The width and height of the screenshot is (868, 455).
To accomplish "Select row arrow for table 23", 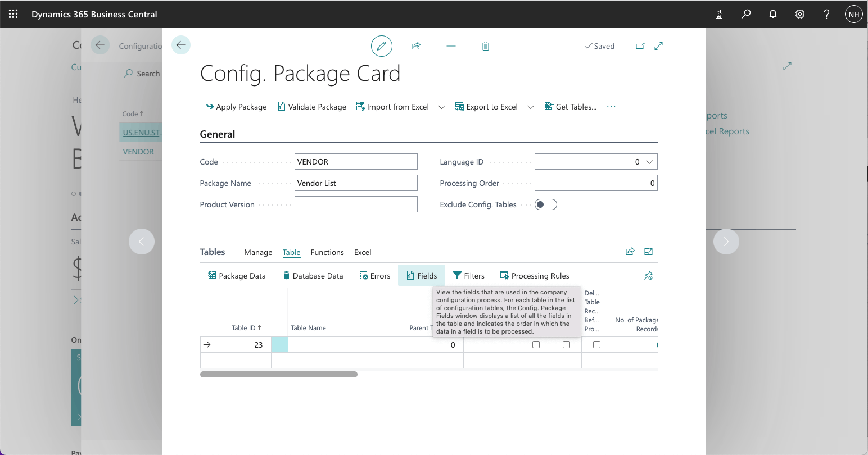I will coord(207,345).
